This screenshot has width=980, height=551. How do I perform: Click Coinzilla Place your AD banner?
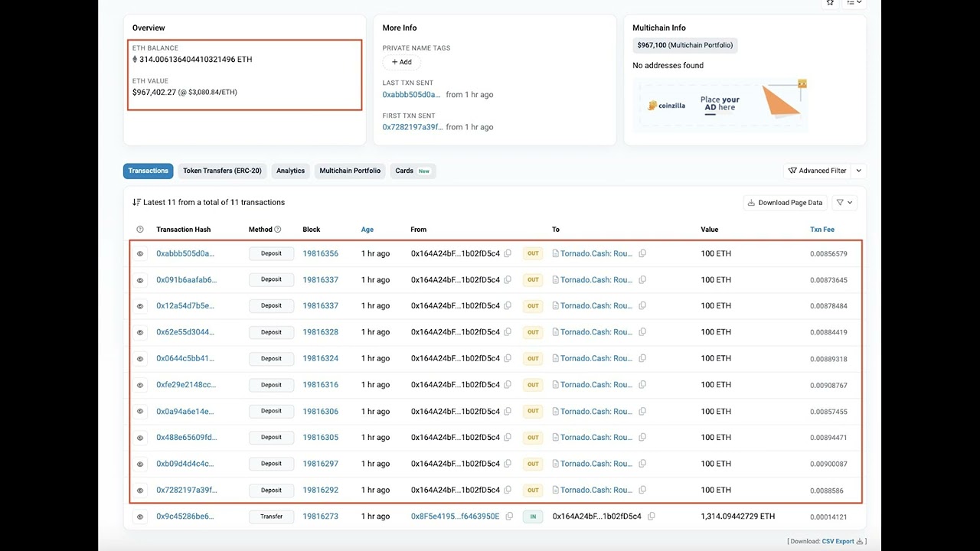pyautogui.click(x=720, y=105)
